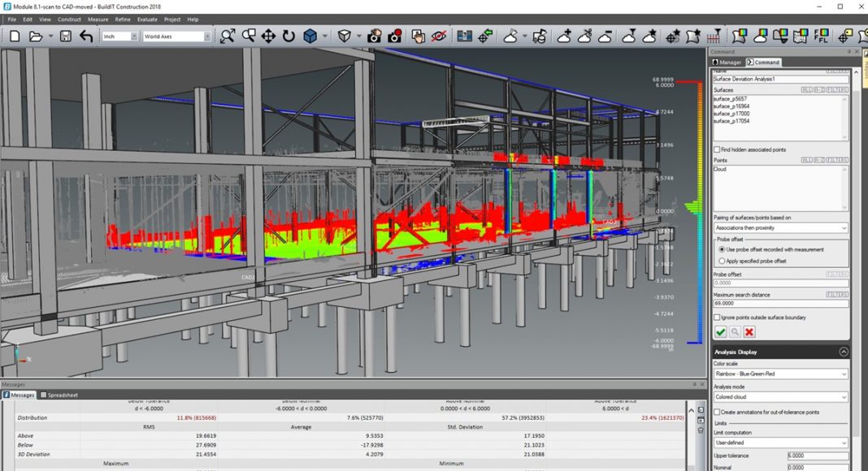Enable Find hidden associated points checkbox
This screenshot has width=868, height=471.
click(717, 149)
